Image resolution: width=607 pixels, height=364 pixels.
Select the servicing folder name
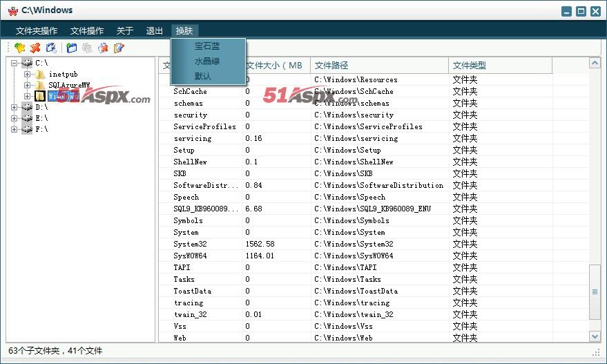pos(193,138)
